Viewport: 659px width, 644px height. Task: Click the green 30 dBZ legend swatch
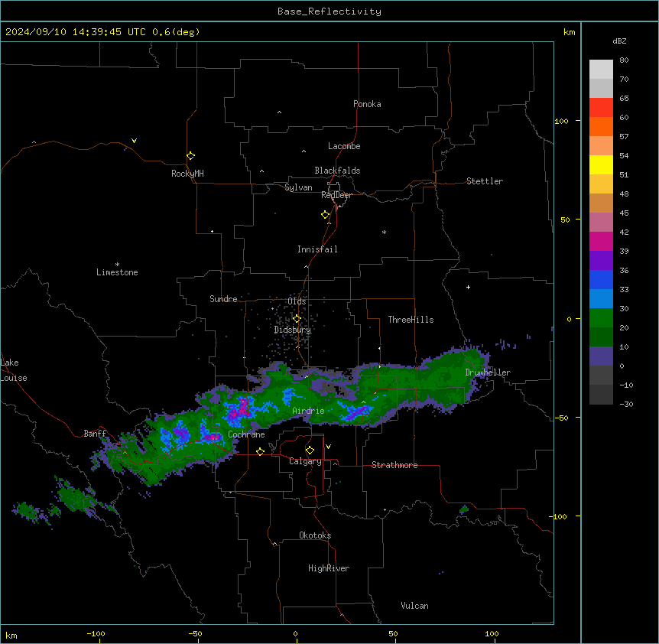[x=601, y=318]
